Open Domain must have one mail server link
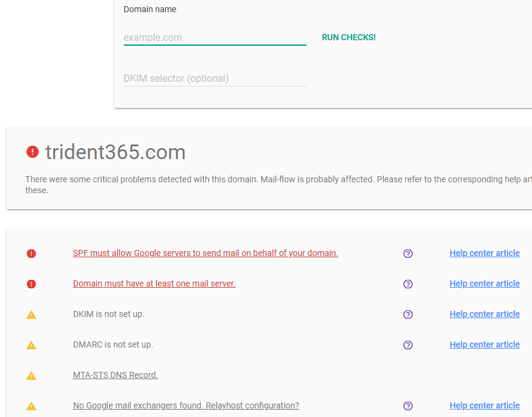Image resolution: width=532 pixels, height=417 pixels. tap(154, 283)
